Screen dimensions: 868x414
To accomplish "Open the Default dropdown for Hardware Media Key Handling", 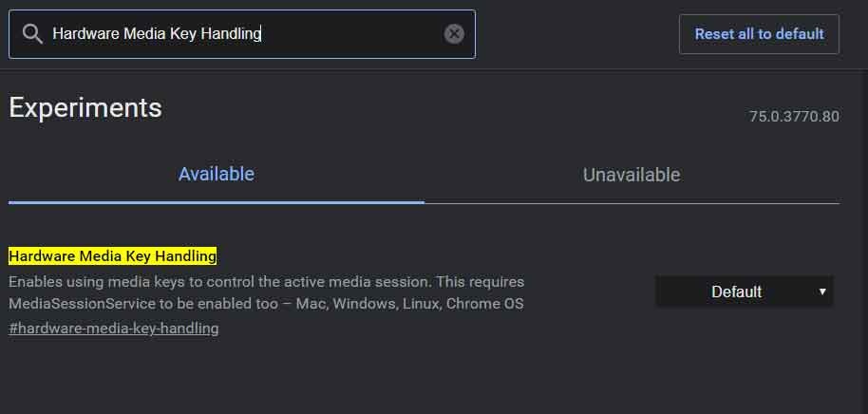I will point(737,292).
